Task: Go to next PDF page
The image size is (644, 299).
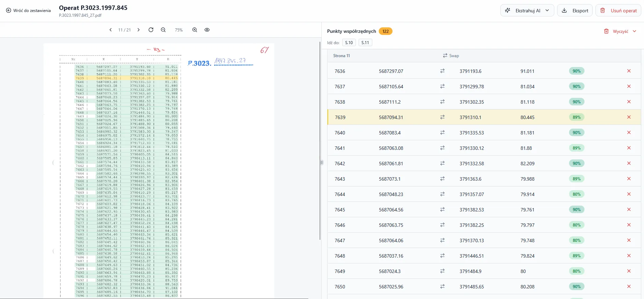Action: [x=139, y=30]
